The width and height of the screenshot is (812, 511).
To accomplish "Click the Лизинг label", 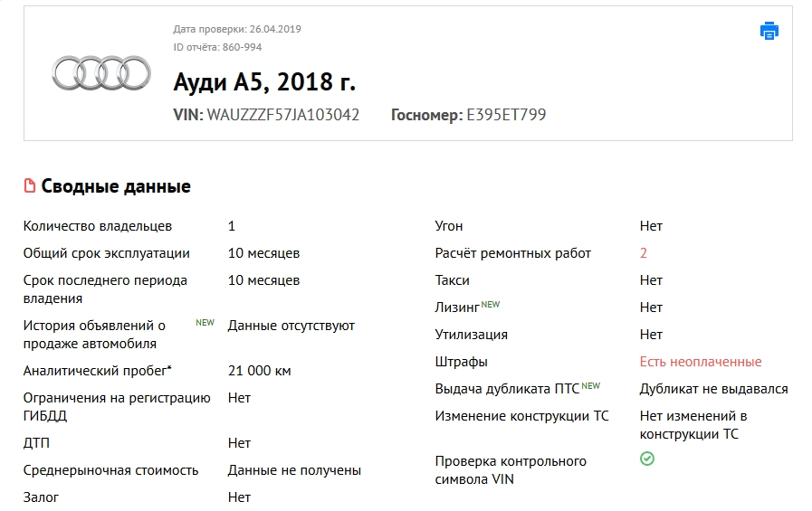I will [457, 308].
